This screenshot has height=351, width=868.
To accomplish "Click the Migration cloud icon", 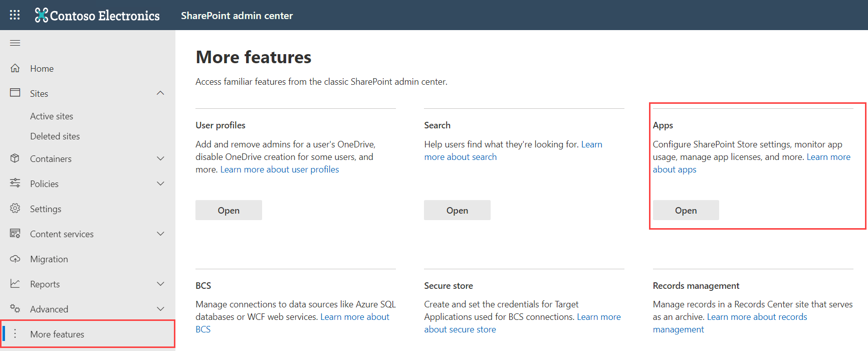I will [15, 259].
